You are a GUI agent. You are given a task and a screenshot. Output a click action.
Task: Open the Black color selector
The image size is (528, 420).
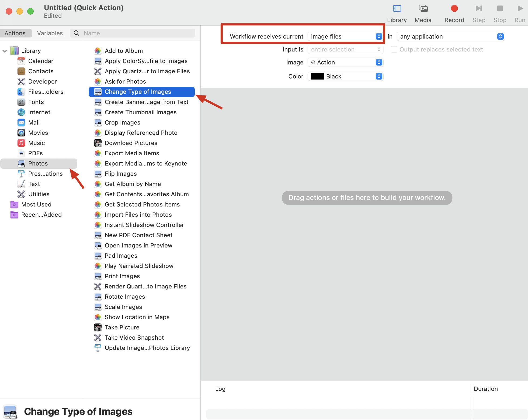tap(346, 76)
